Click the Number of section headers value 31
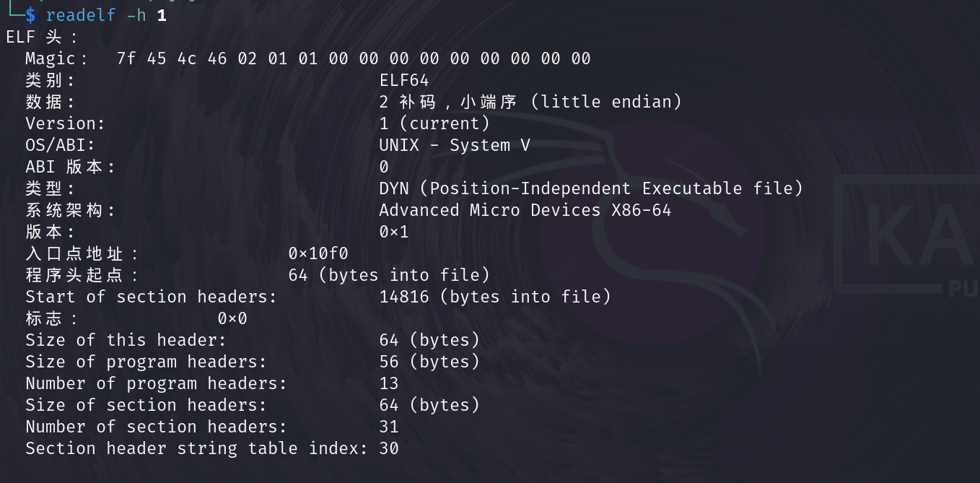The height and width of the screenshot is (483, 980). click(389, 427)
